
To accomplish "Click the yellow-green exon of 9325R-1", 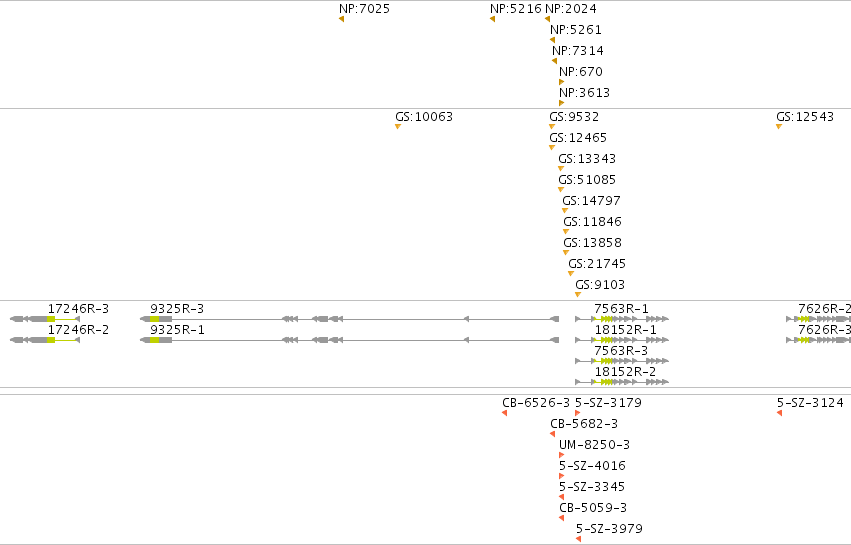I will coord(155,340).
